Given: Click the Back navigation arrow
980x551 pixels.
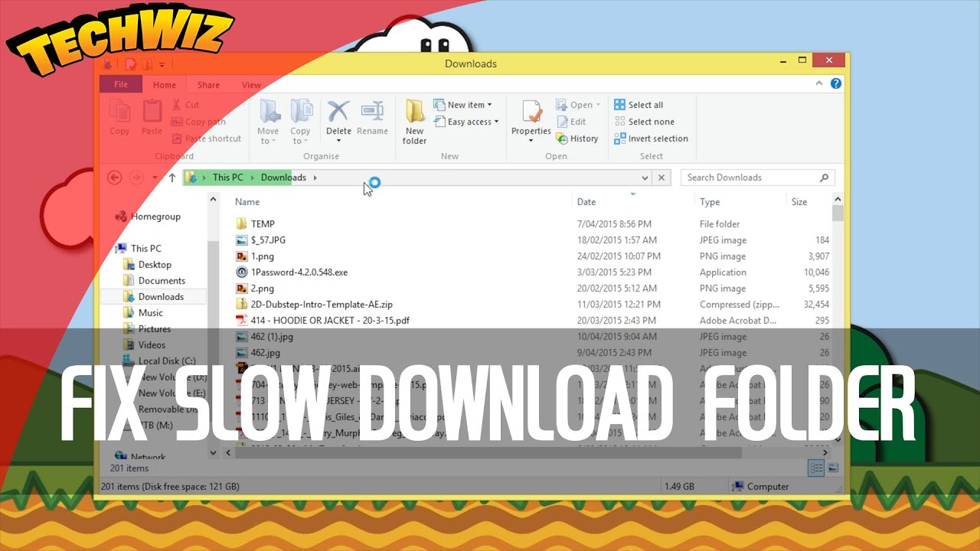Looking at the screenshot, I should pyautogui.click(x=115, y=178).
